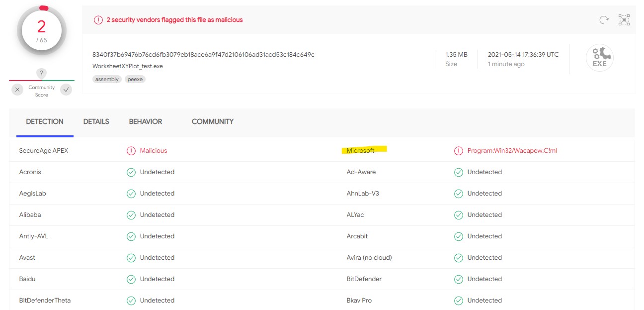
Task: Click the EXE file type icon
Action: tap(599, 58)
